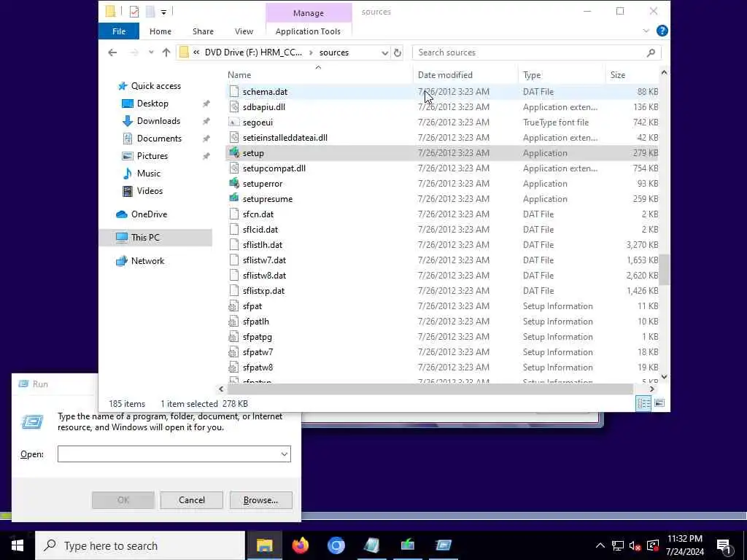
Task: Open the Customize Quick Access Toolbar dropdown
Action: tap(163, 12)
